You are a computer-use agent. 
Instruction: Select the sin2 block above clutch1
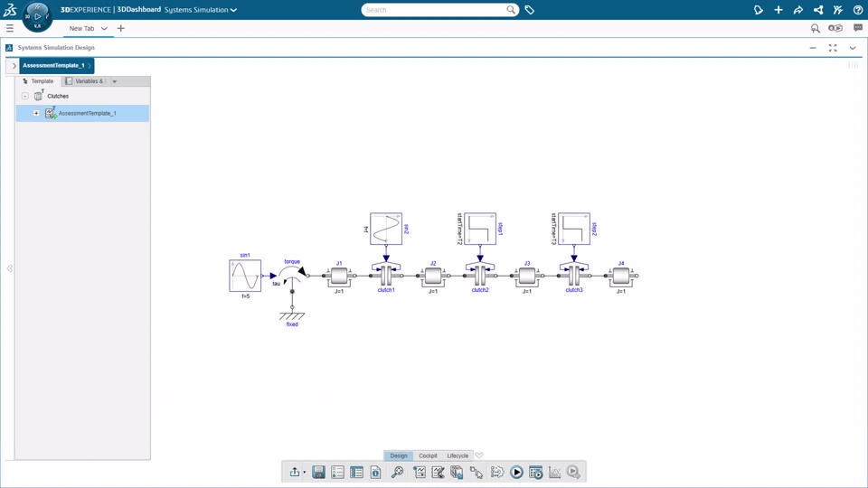pos(386,229)
